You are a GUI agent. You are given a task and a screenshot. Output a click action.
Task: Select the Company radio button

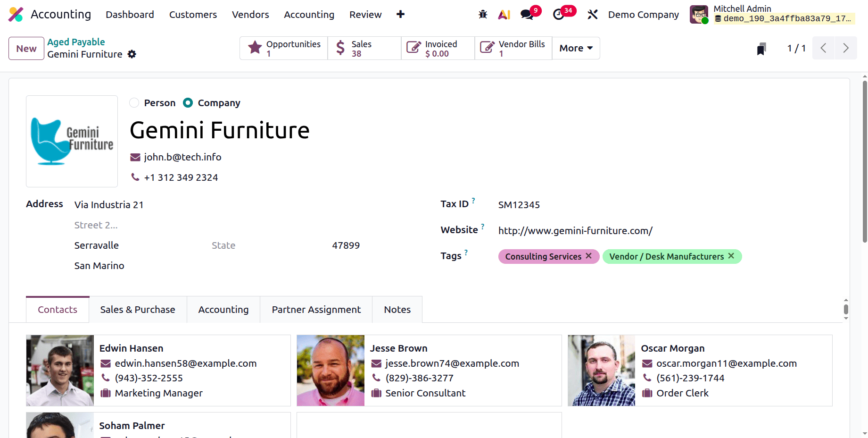188,103
